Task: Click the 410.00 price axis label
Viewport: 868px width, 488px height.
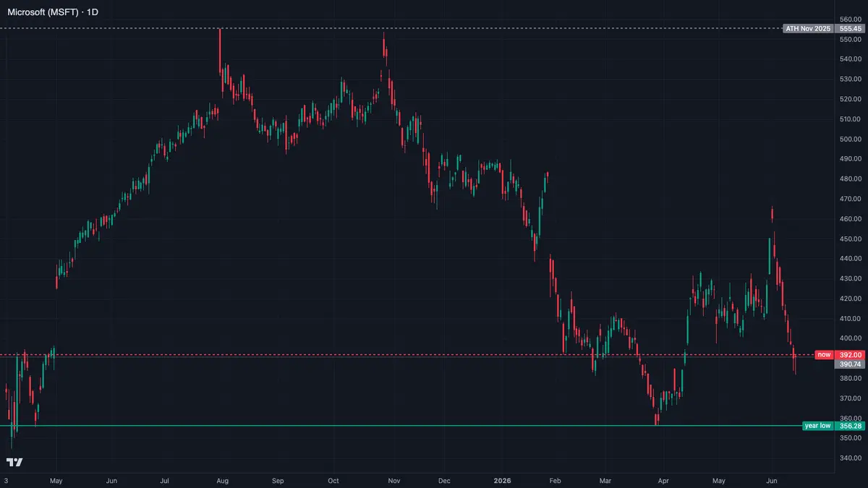Action: 851,319
